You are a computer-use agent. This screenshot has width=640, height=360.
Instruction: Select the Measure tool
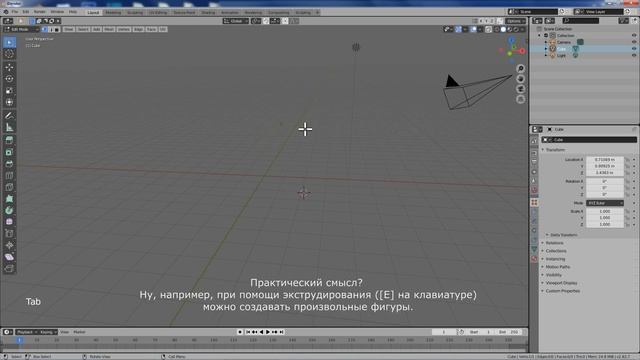(9, 127)
